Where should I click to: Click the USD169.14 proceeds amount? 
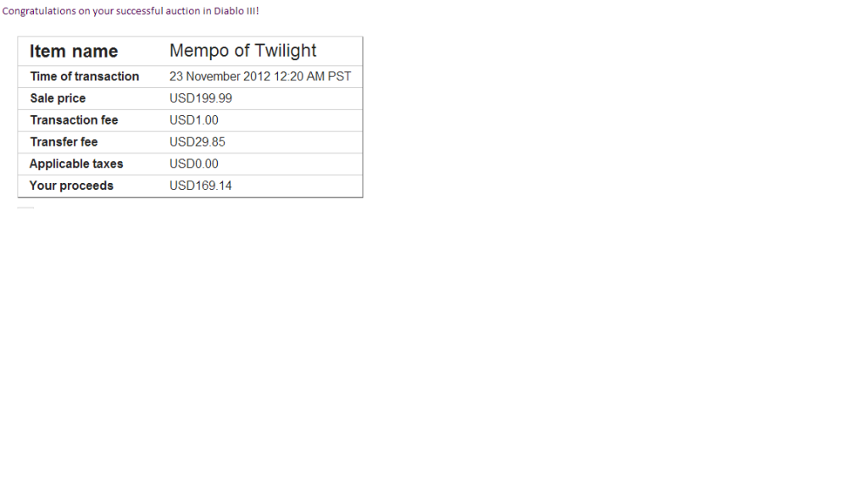(201, 186)
